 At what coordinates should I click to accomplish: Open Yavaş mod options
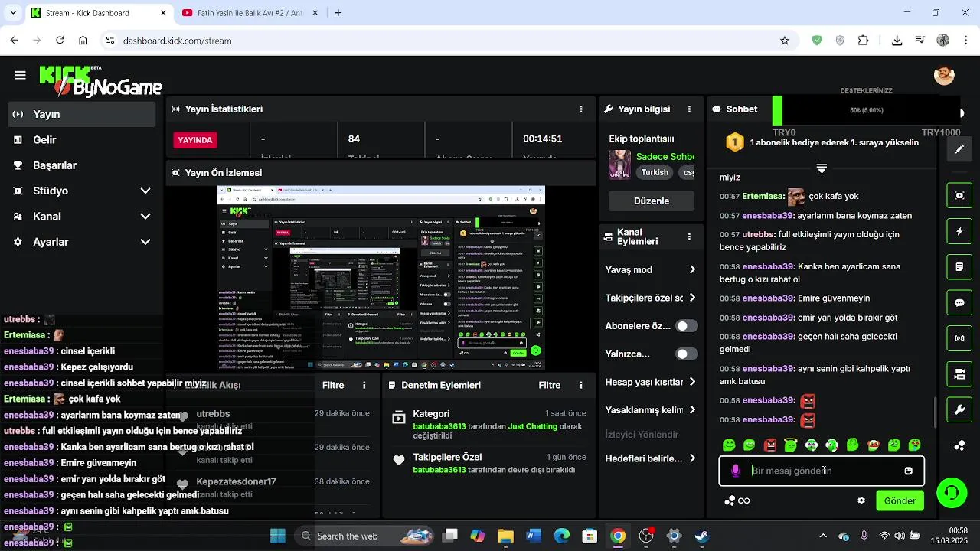point(651,270)
